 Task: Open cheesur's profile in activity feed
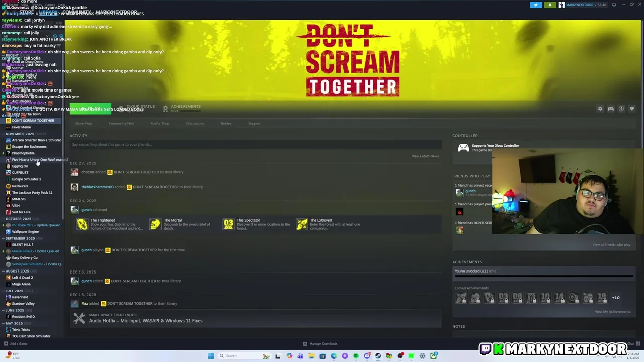[x=88, y=172]
